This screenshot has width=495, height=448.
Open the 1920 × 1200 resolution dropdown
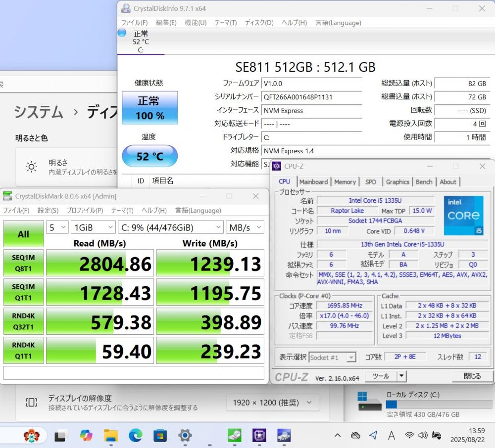point(273,403)
